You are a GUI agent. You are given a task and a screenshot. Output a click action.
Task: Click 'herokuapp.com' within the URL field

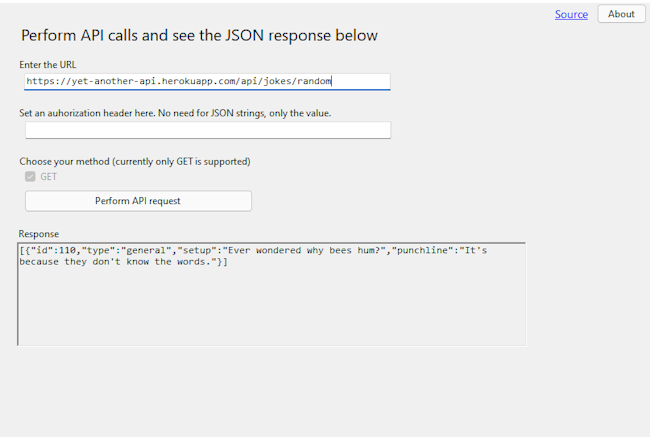click(199, 81)
